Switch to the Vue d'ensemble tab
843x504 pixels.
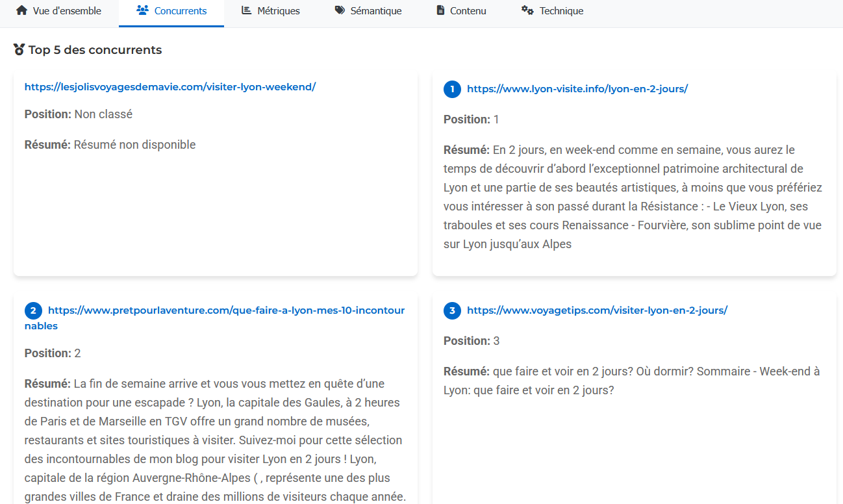(59, 10)
